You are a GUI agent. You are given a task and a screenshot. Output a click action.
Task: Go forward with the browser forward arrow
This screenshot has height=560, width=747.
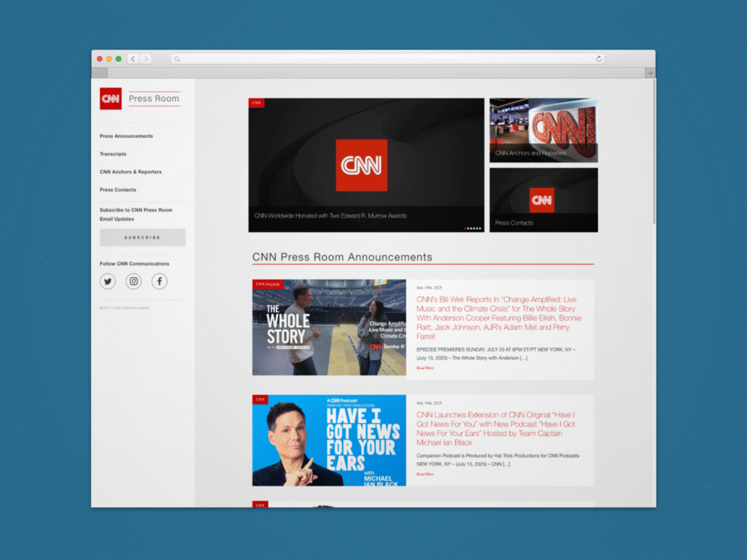pyautogui.click(x=146, y=59)
